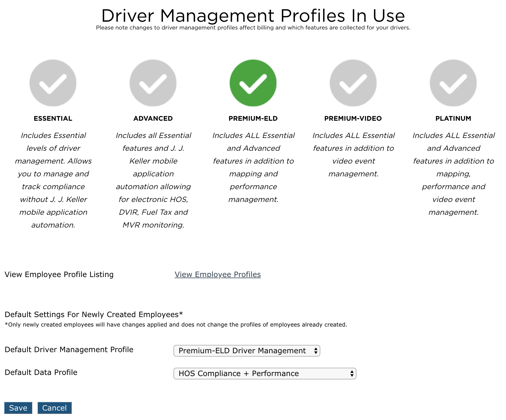Enable the Essential profile checkmark circle
This screenshot has height=420, width=506.
53,83
